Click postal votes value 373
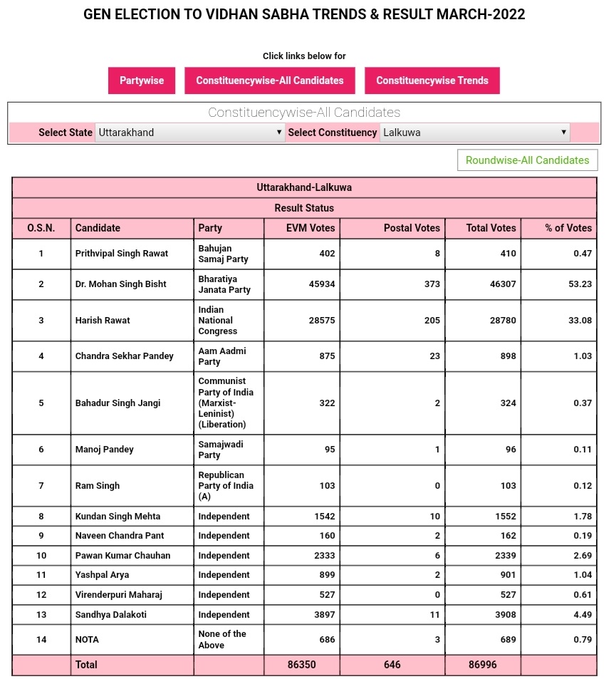 coord(432,284)
